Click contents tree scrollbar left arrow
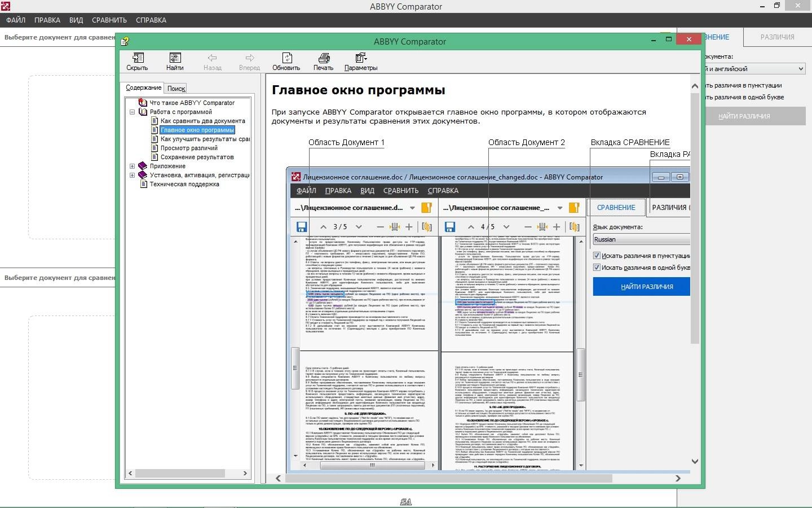This screenshot has width=812, height=508. (130, 473)
